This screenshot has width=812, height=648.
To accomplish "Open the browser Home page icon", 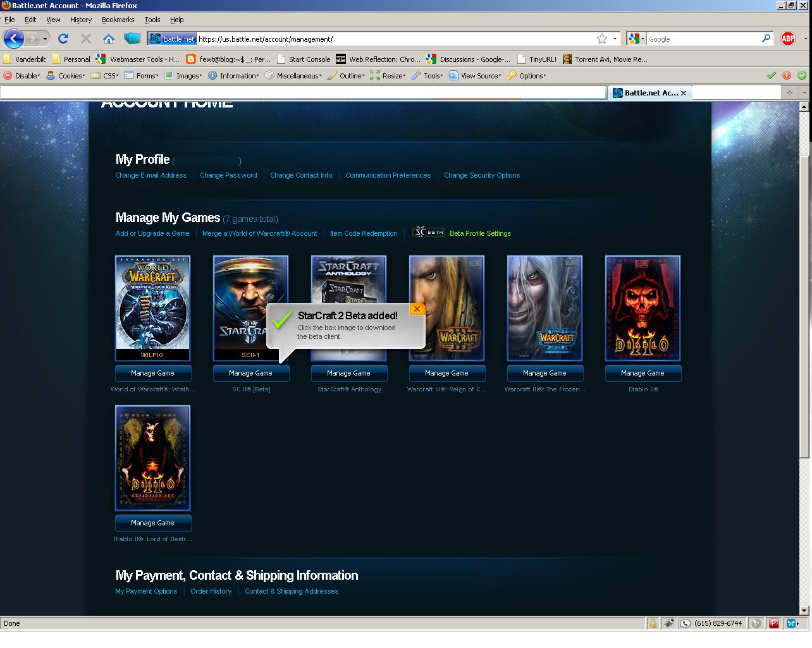I will tap(109, 39).
